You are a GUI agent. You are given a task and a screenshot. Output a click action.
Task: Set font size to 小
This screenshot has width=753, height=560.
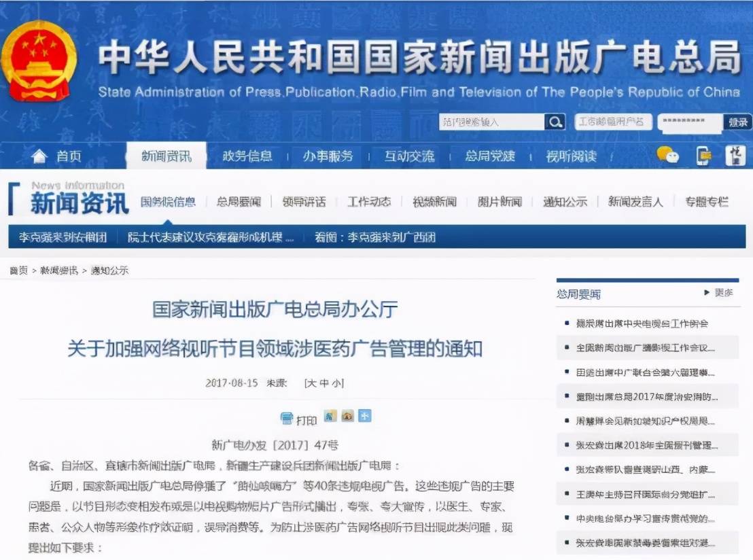(336, 383)
